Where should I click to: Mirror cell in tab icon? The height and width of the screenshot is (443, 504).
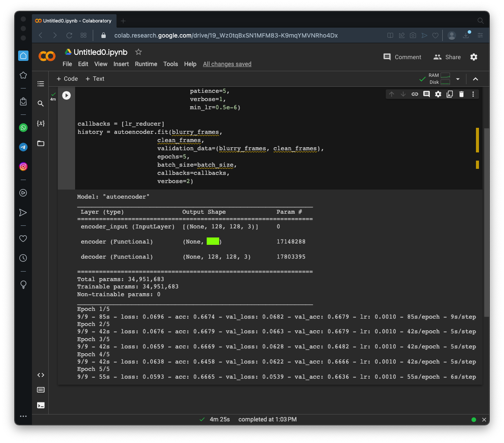pyautogui.click(x=450, y=94)
